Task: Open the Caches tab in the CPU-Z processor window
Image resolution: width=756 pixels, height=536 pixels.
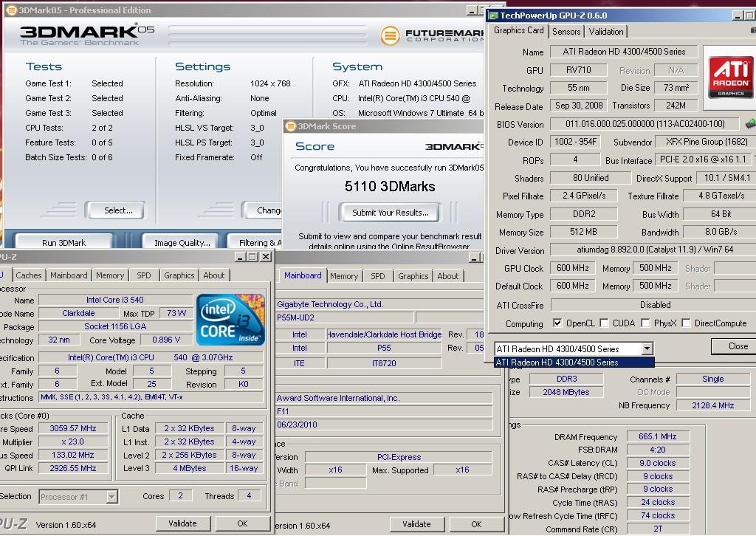Action: click(x=29, y=275)
